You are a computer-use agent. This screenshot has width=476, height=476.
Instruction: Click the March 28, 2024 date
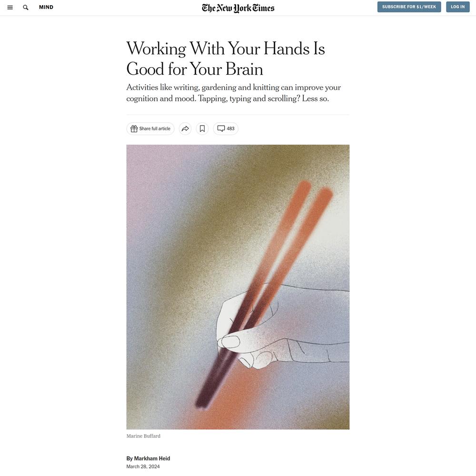point(143,466)
